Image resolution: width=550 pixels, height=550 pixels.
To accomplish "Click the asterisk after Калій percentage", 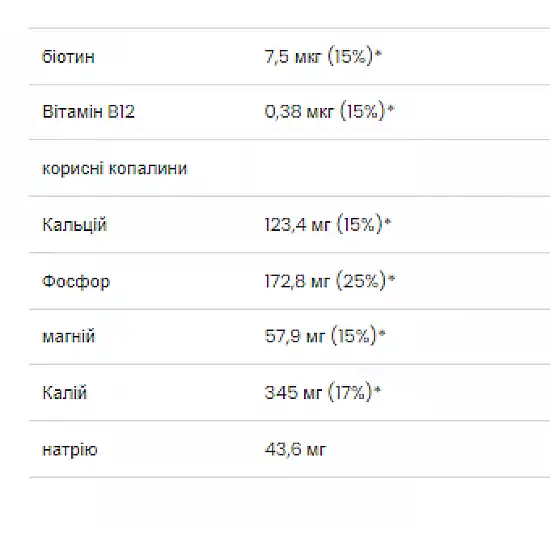I will coord(377,389).
